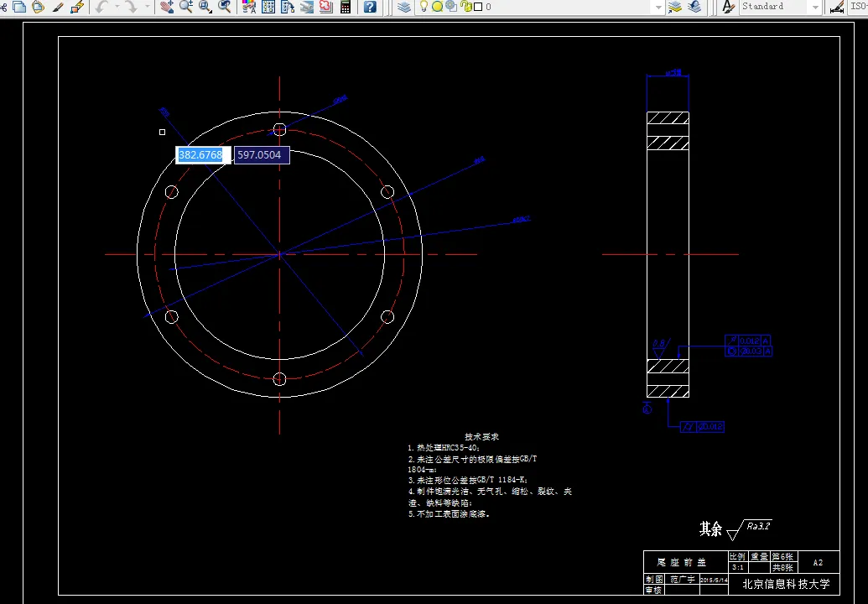
Task: Click Make Object's Layer Current icon
Action: [675, 7]
